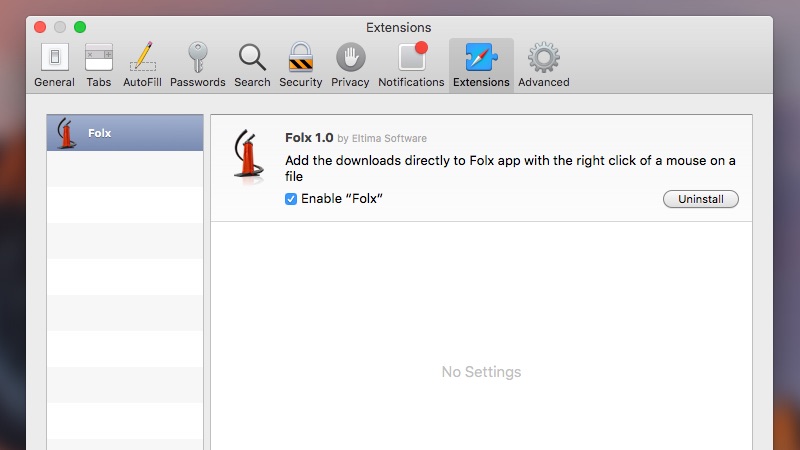Open the AutoFill pencil preferences

142,65
